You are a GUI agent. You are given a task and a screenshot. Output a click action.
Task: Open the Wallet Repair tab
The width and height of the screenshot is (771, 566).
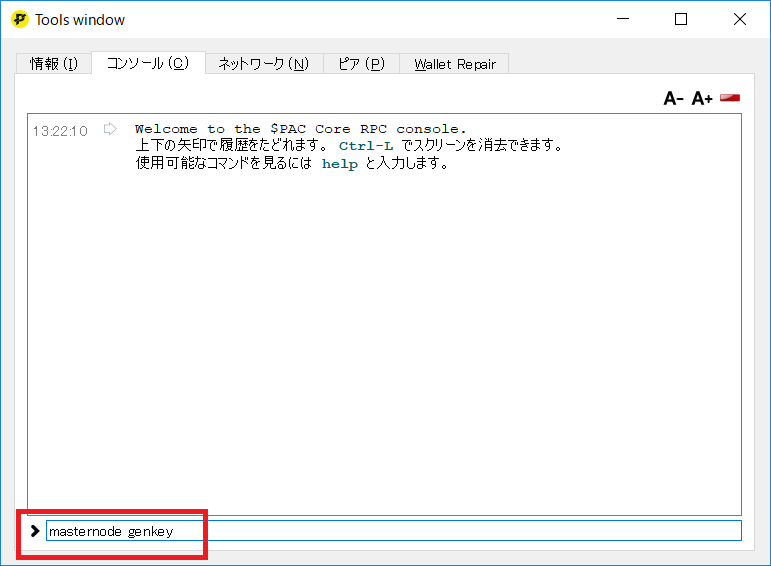[455, 64]
